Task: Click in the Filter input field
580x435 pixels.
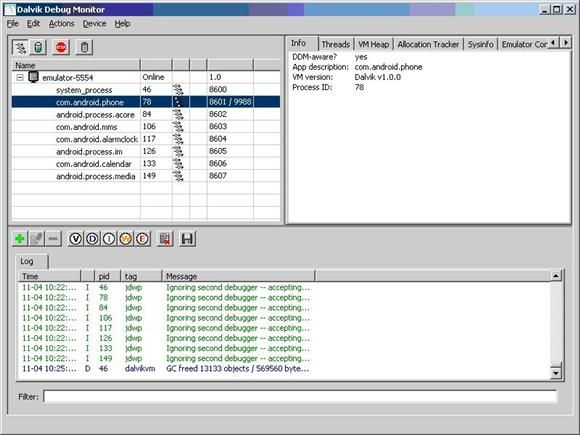Action: 300,397
